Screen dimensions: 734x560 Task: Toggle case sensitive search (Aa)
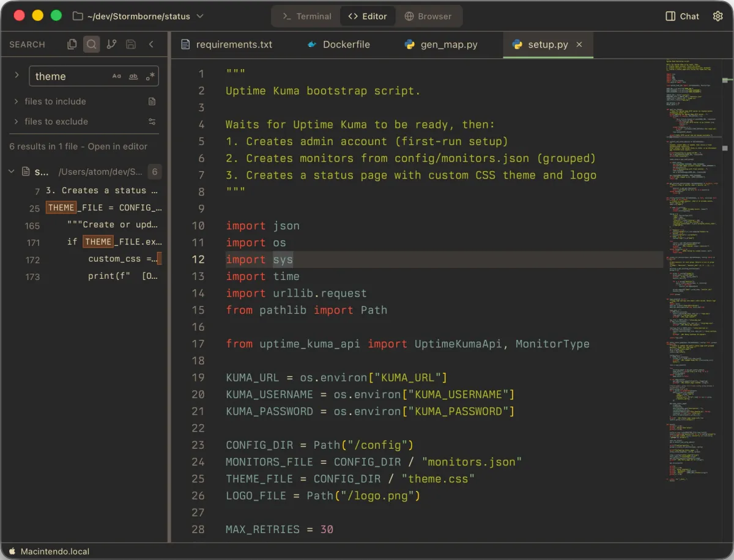116,76
